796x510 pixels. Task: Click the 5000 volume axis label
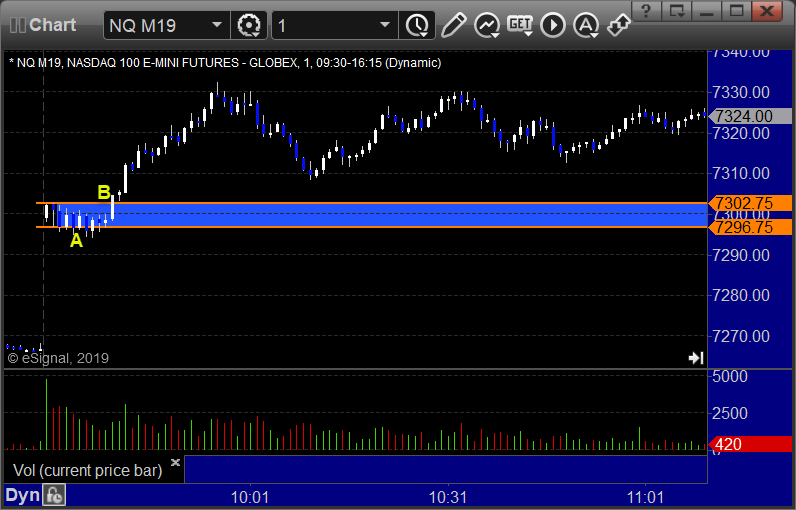coord(730,377)
